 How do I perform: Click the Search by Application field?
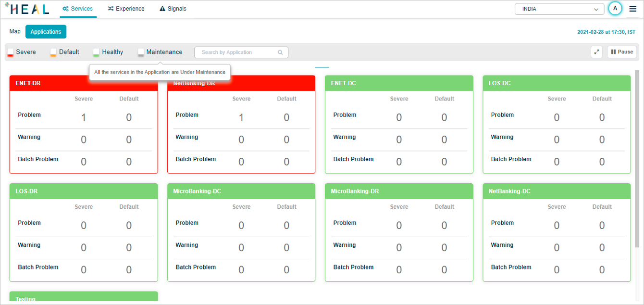238,52
